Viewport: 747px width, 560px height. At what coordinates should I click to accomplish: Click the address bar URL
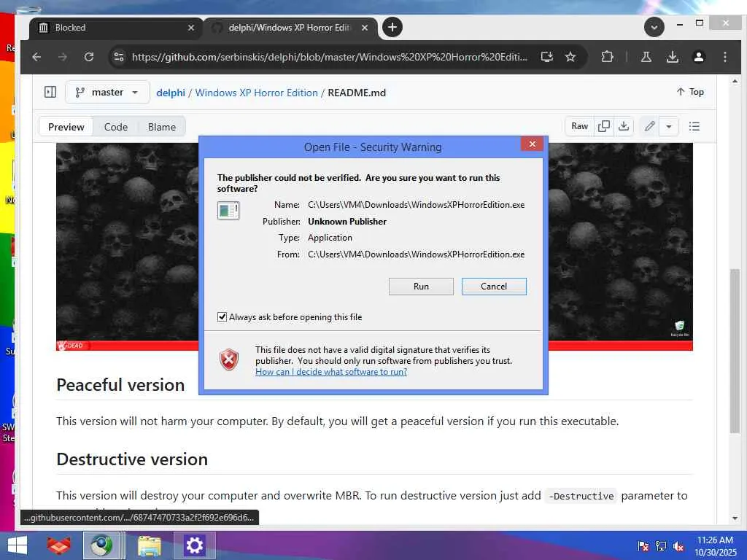[x=329, y=57]
